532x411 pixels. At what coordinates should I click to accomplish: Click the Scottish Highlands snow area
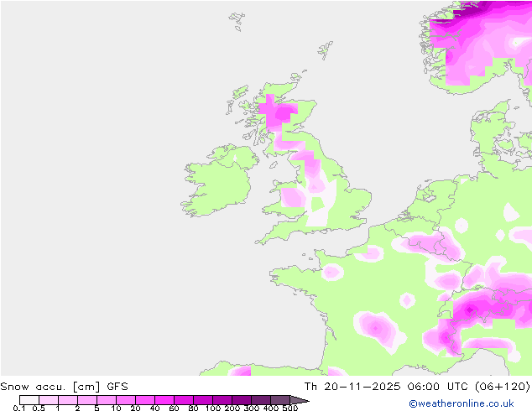click(x=279, y=112)
